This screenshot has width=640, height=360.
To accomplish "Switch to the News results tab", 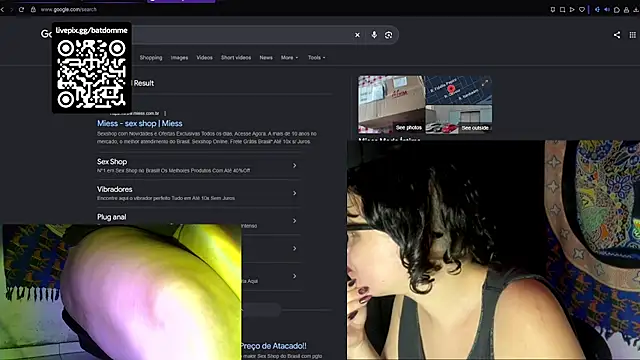I will pos(266,58).
